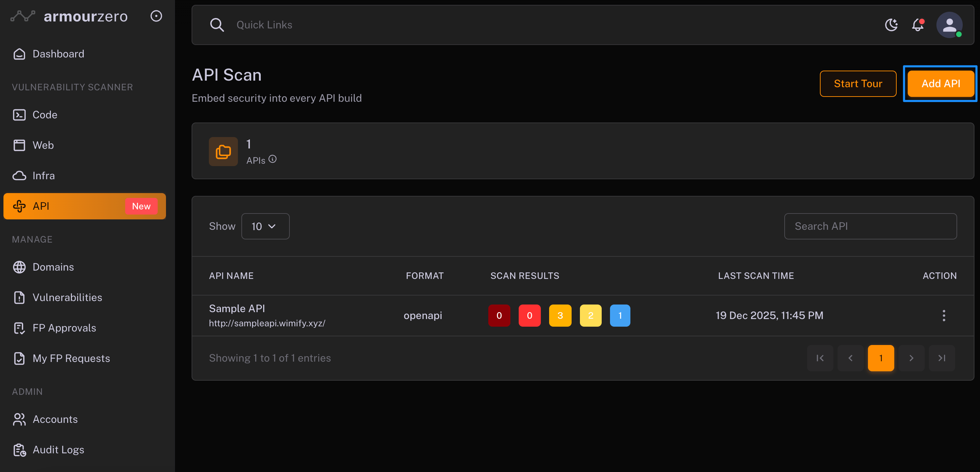This screenshot has height=472, width=980.
Task: Click the Start Tour button
Action: [x=858, y=84]
